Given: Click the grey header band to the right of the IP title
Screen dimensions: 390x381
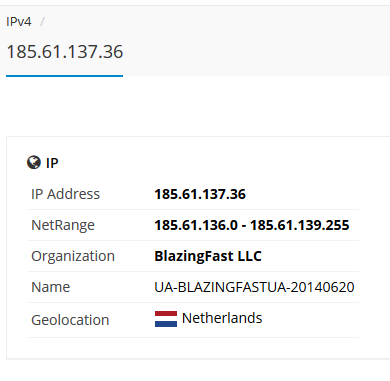Looking at the screenshot, I should coord(257,42).
